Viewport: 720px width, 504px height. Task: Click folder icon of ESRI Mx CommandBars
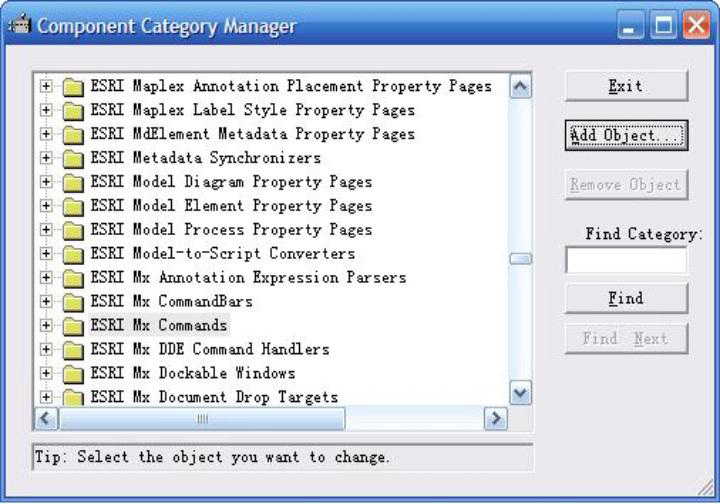point(73,302)
